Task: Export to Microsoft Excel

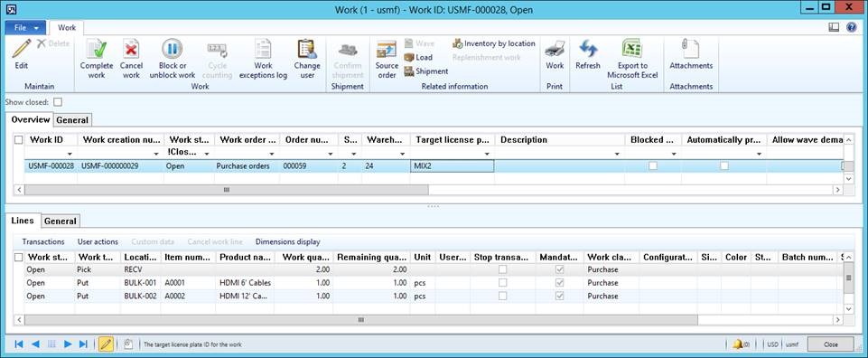Action: tap(632, 60)
